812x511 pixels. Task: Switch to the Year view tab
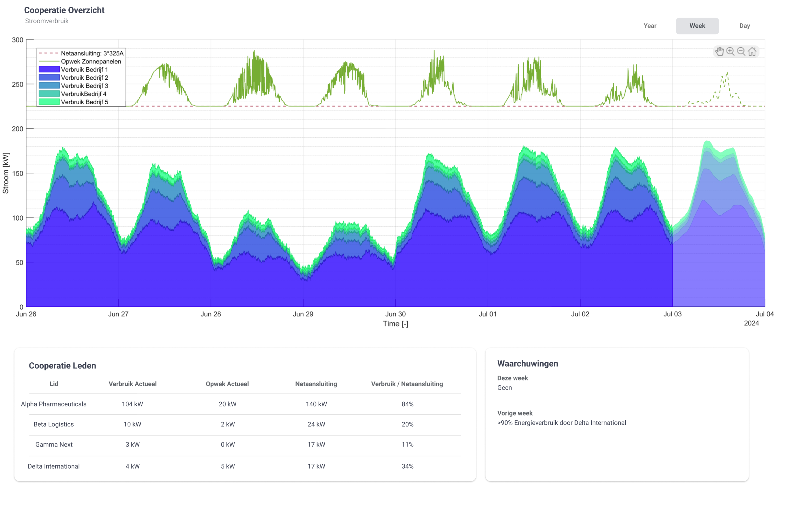tap(649, 26)
